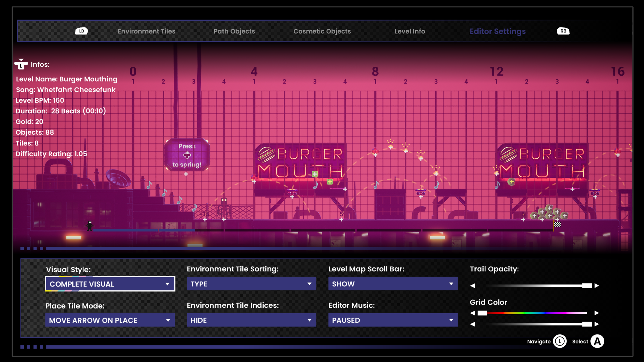Switch to Environment Tiles tab
This screenshot has width=644, height=362.
[146, 31]
